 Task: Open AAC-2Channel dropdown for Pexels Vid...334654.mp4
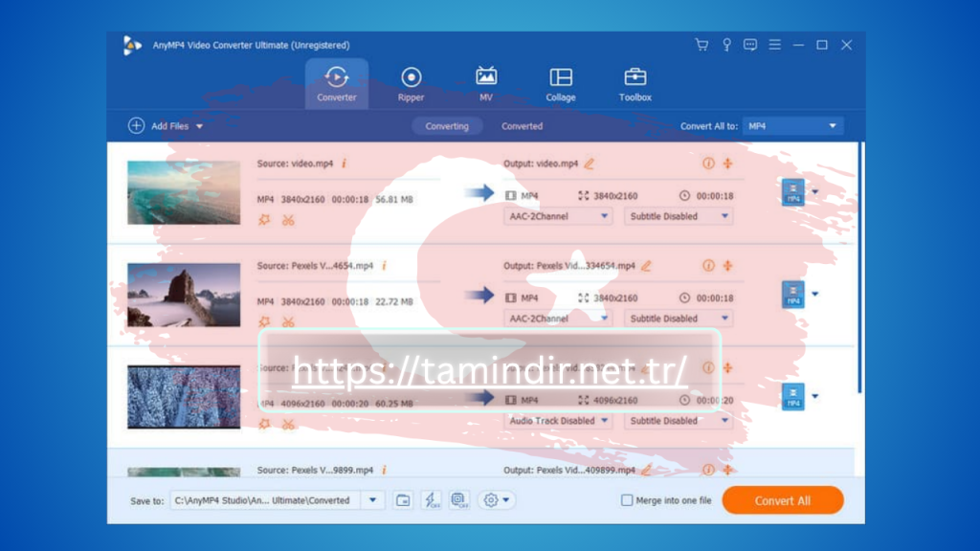[x=558, y=319]
